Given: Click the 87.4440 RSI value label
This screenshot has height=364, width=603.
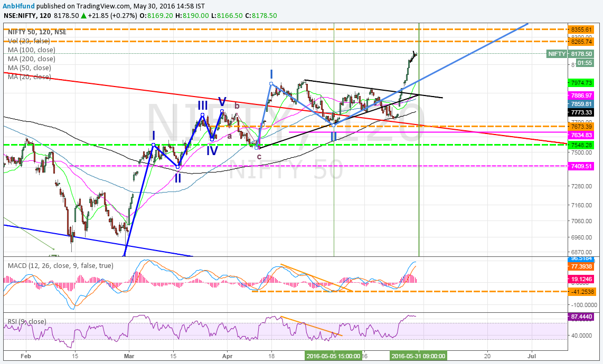Looking at the screenshot, I should [581, 317].
